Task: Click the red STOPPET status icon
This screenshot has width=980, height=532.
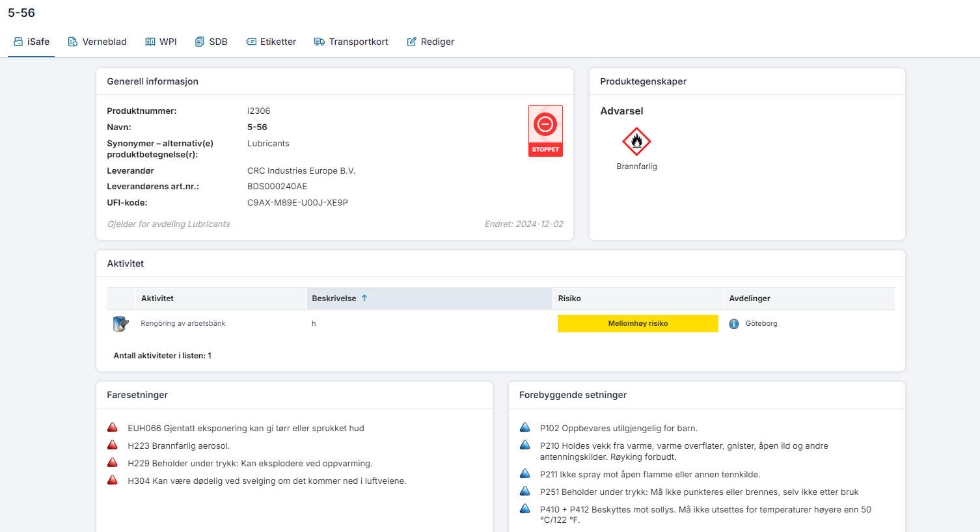Action: (x=545, y=131)
